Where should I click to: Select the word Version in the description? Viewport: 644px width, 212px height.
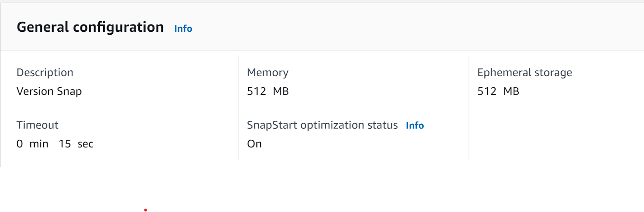pyautogui.click(x=34, y=91)
